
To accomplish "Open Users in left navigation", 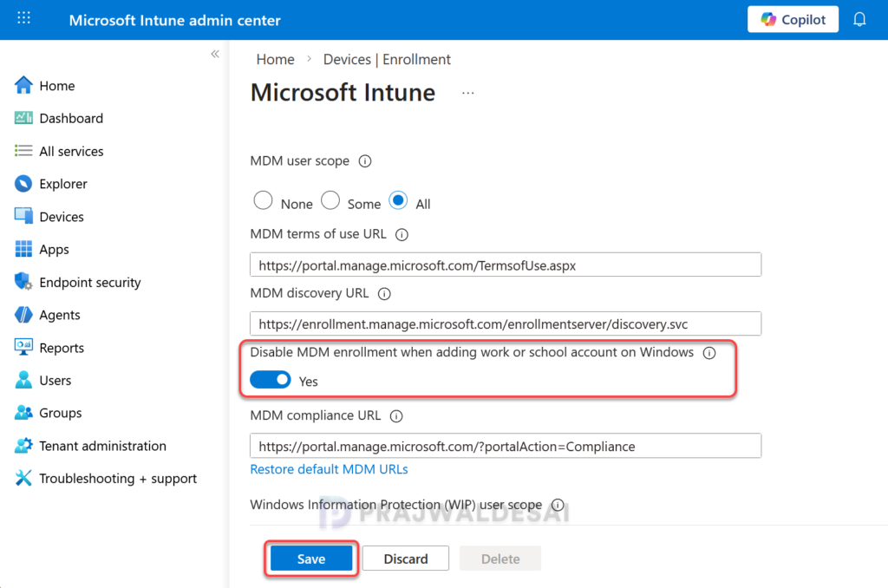I will click(55, 380).
